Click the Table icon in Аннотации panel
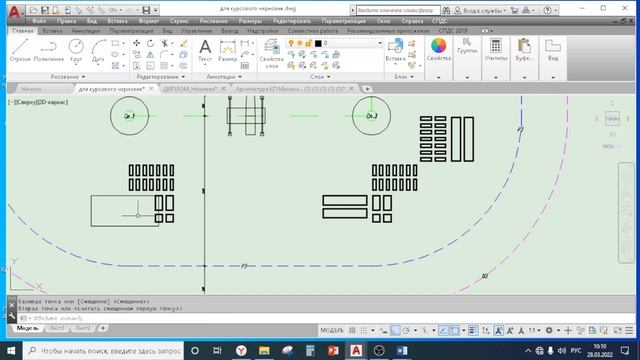The image size is (640, 360). (x=245, y=65)
